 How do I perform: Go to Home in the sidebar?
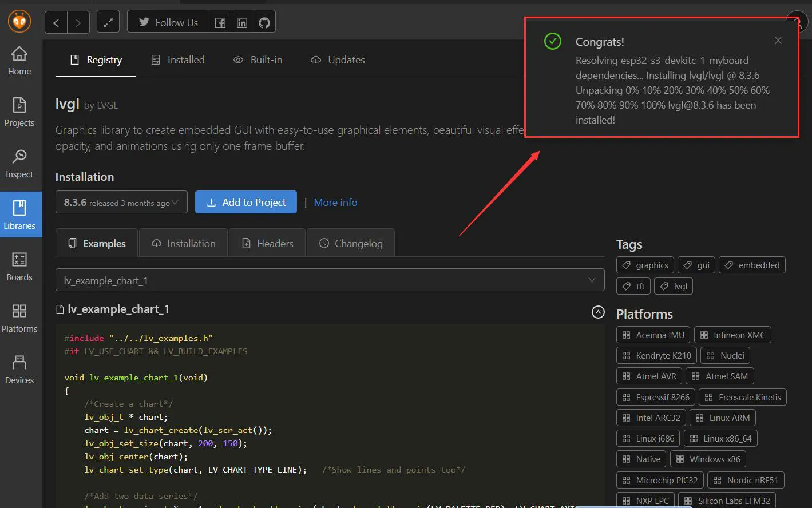coord(19,61)
